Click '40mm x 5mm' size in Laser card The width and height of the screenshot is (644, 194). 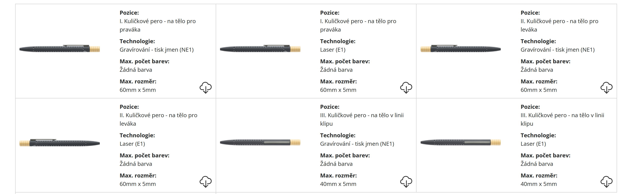539,184
